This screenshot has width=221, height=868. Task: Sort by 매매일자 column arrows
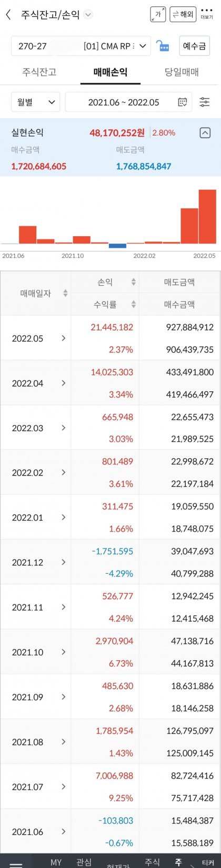tap(65, 293)
